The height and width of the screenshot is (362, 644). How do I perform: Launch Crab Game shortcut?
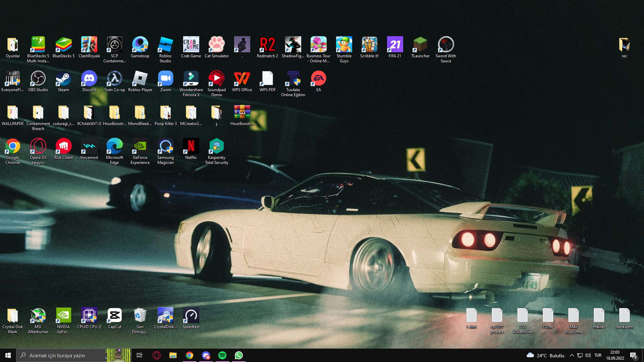pos(191,47)
